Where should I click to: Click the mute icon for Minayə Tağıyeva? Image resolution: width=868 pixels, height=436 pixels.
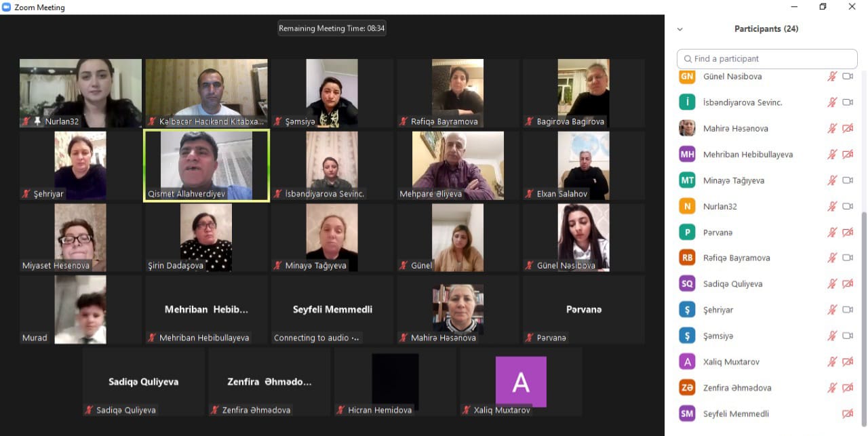[832, 180]
